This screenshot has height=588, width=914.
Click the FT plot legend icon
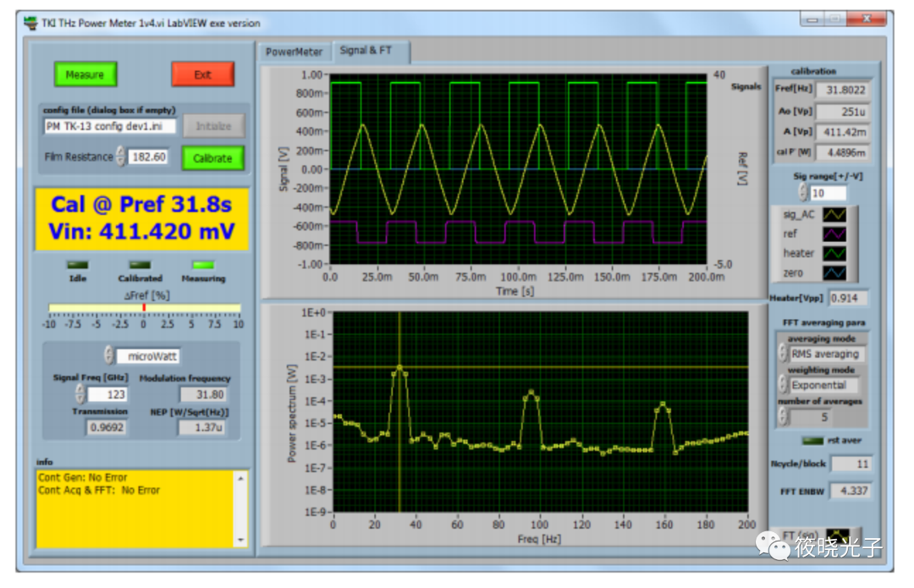pyautogui.click(x=838, y=535)
